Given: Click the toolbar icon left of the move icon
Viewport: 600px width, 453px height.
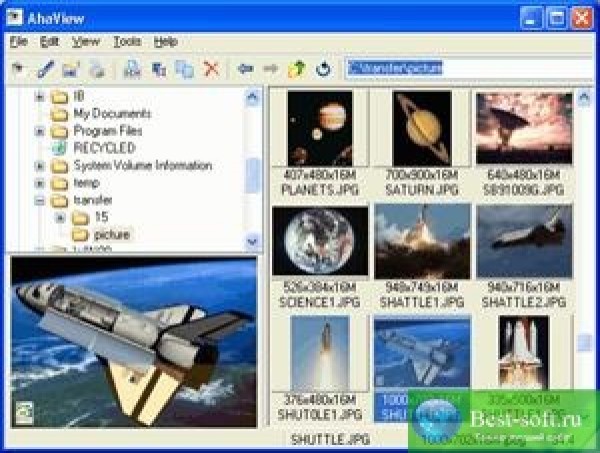Looking at the screenshot, I should [132, 69].
